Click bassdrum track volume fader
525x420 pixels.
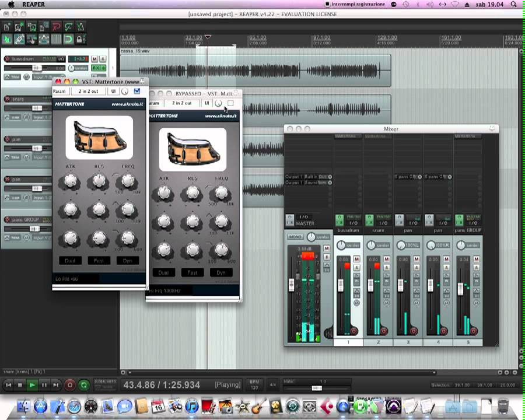click(37, 68)
